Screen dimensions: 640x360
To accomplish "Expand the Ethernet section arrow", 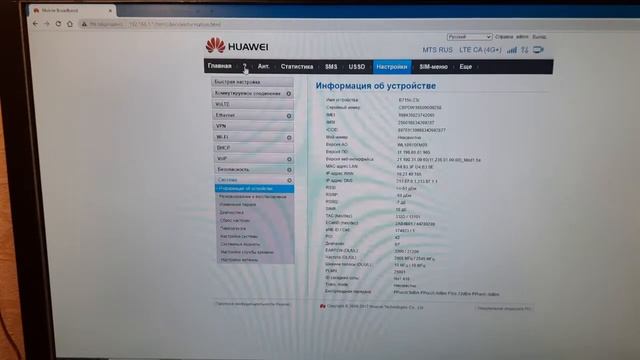I will [289, 116].
